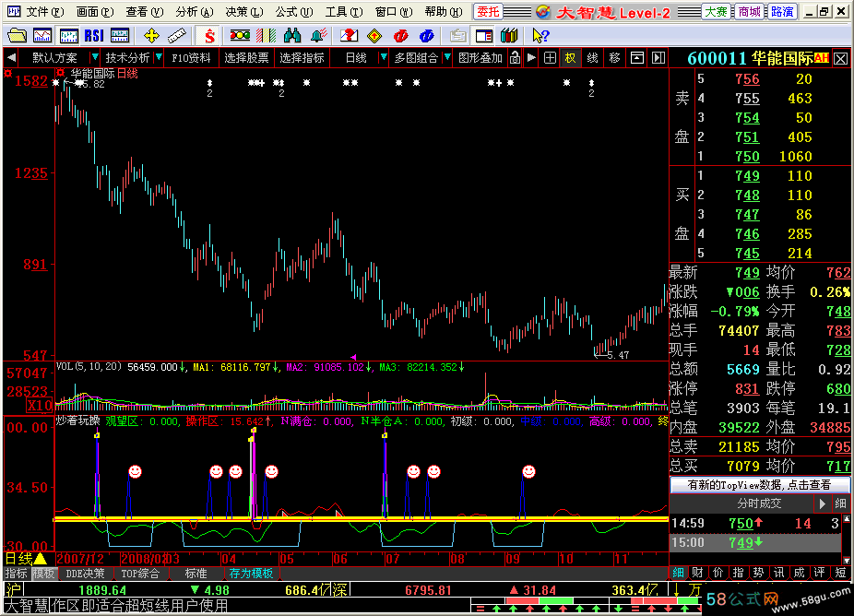Toggle the 线 drawing button
854x616 pixels.
click(x=593, y=58)
